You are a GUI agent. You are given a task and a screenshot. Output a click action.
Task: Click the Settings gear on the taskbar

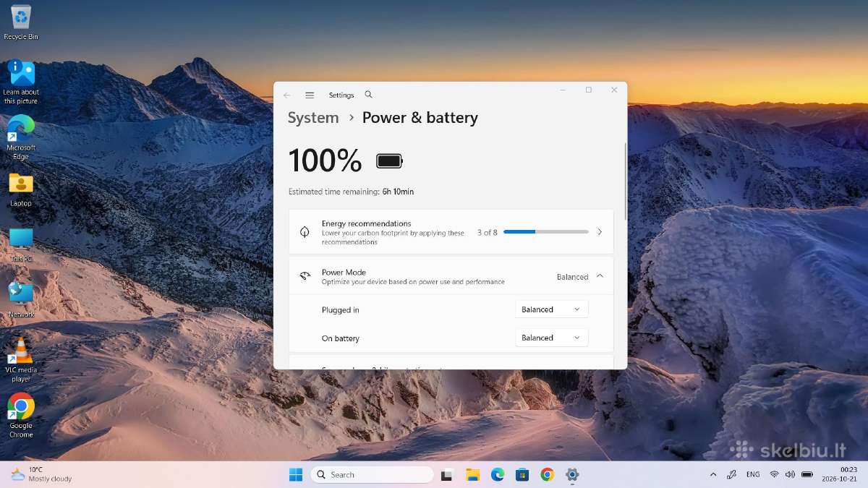click(x=572, y=474)
